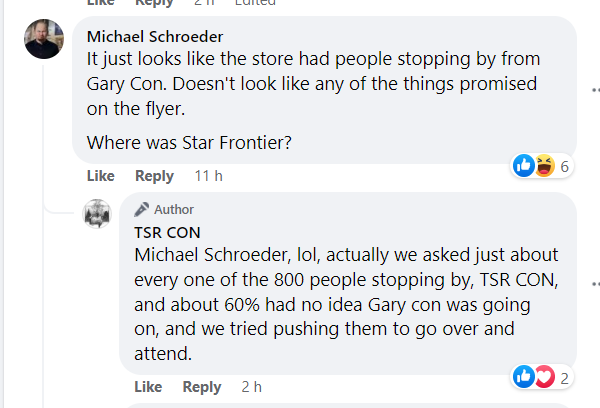The width and height of the screenshot is (600, 408).
Task: Reply to the TSR CON comment
Action: [201, 387]
